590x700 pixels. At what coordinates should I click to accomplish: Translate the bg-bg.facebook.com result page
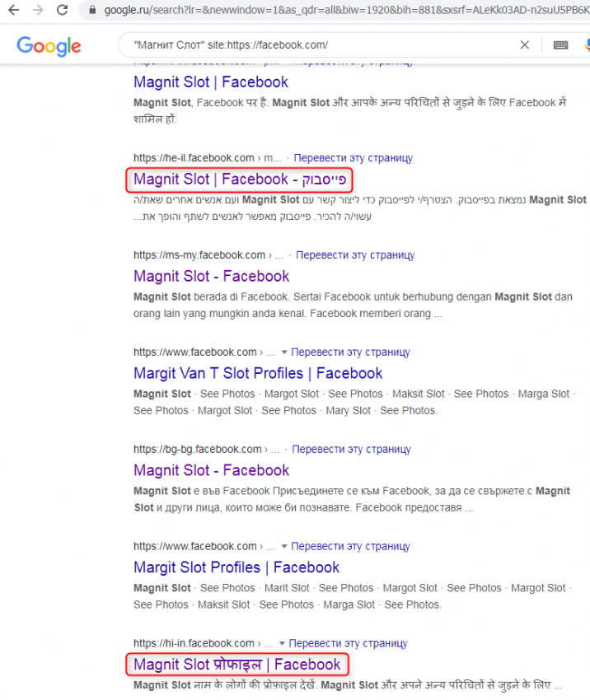click(x=352, y=449)
